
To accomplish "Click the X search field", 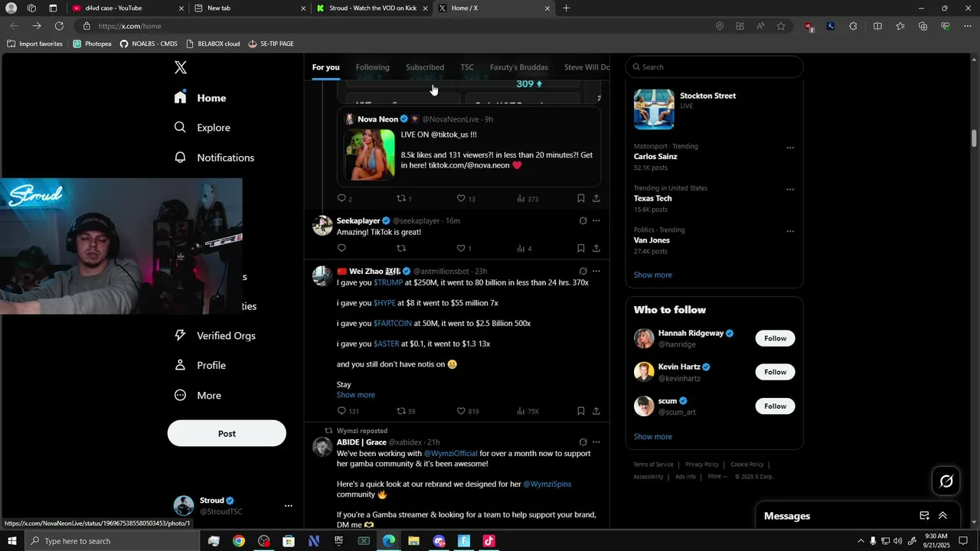I will coord(714,67).
